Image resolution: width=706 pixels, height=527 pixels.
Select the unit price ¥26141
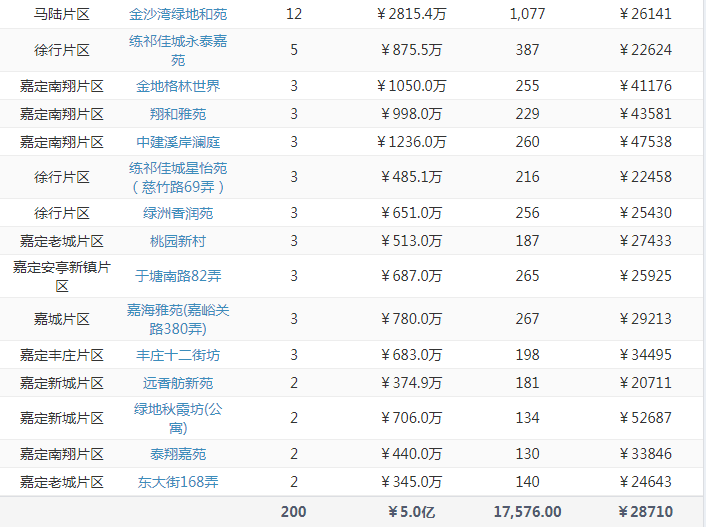646,14
